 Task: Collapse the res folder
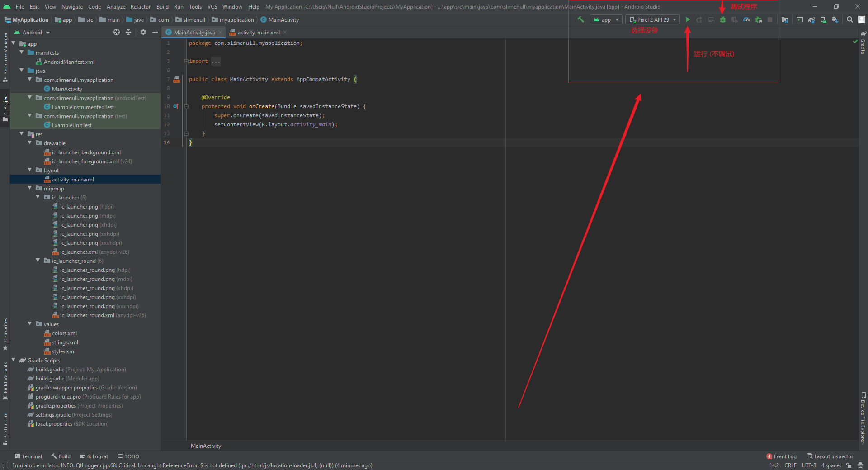pyautogui.click(x=22, y=134)
